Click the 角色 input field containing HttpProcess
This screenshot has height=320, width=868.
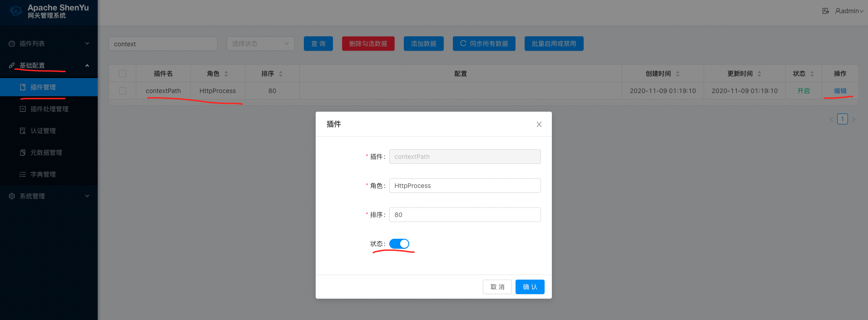tap(465, 186)
